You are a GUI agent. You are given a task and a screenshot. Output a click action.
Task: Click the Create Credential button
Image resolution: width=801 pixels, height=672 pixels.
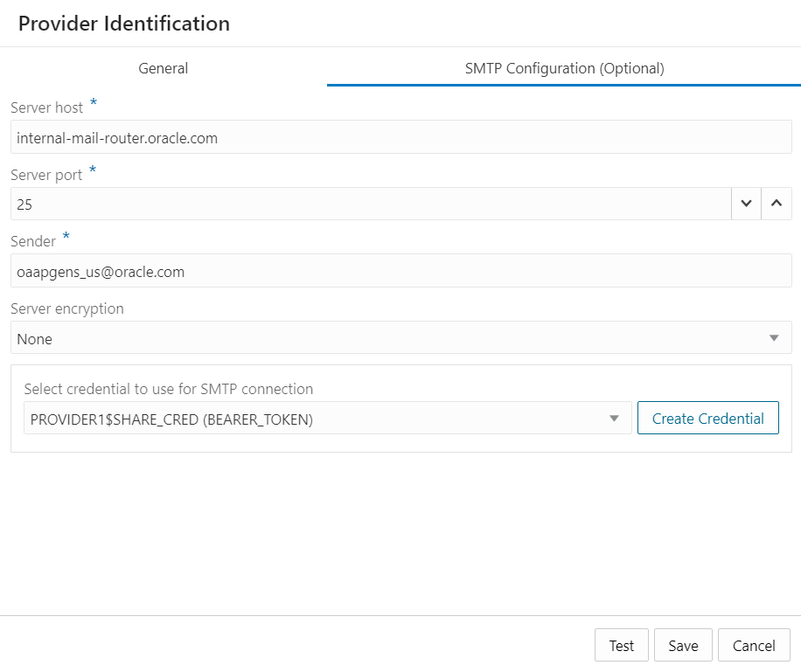pyautogui.click(x=707, y=418)
